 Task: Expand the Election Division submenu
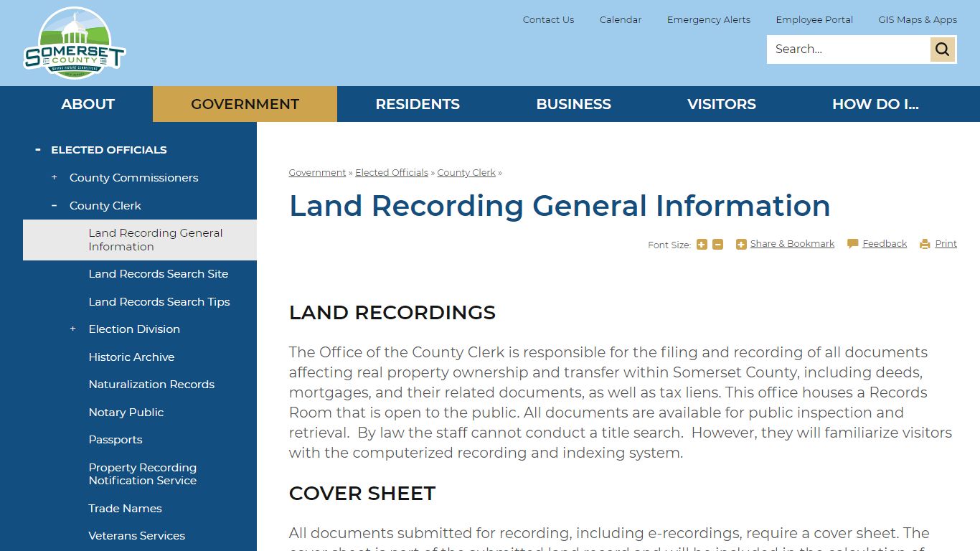point(72,328)
